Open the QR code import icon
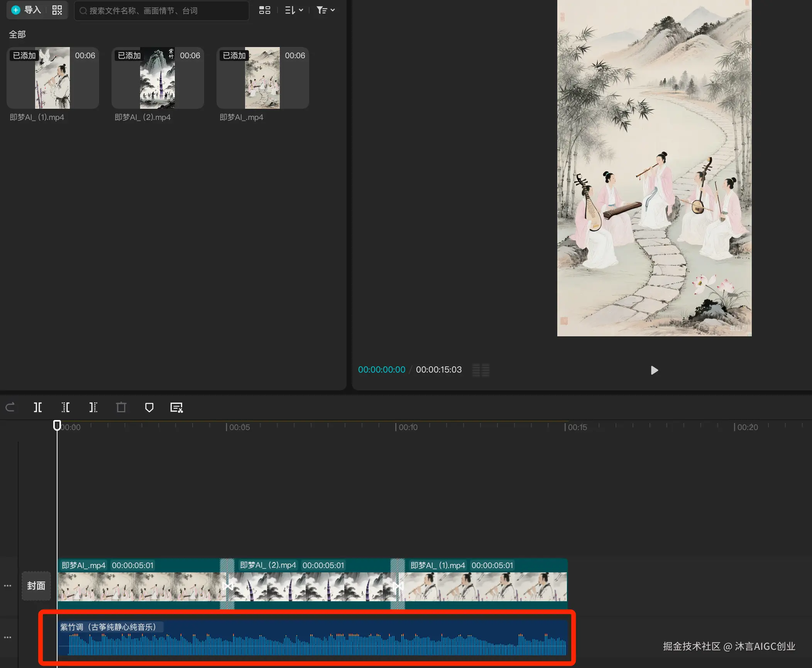The height and width of the screenshot is (668, 812). [x=57, y=10]
